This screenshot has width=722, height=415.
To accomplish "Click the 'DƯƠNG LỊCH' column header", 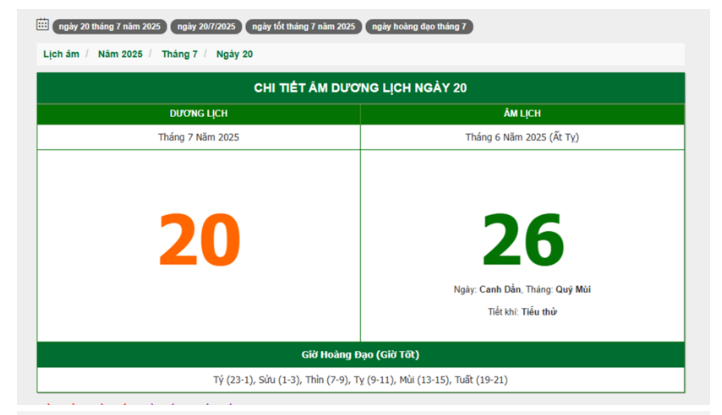I will pos(199,114).
